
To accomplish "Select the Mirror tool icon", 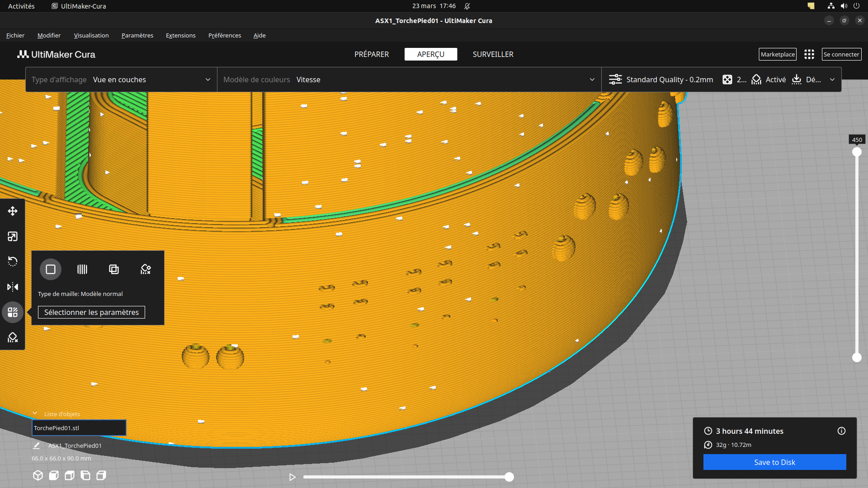I will [13, 287].
